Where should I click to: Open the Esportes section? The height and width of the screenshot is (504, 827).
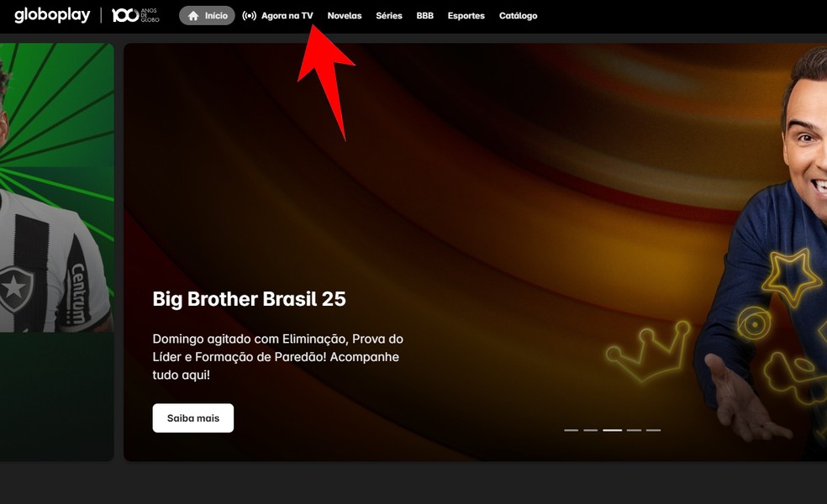tap(466, 16)
